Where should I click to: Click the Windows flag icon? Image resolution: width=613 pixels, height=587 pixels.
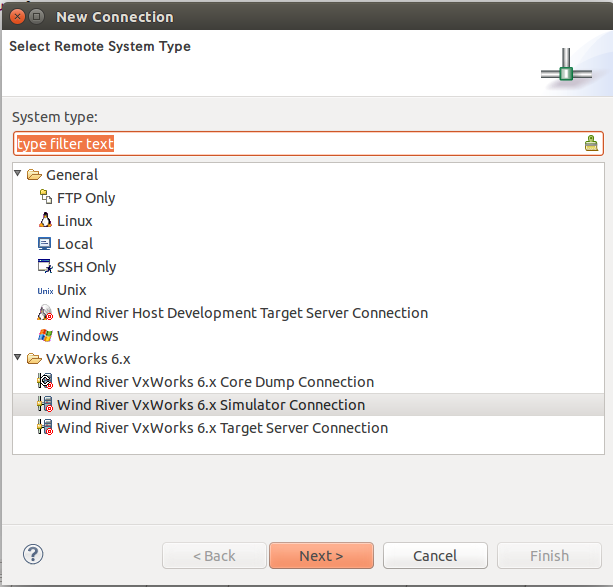[x=45, y=336]
